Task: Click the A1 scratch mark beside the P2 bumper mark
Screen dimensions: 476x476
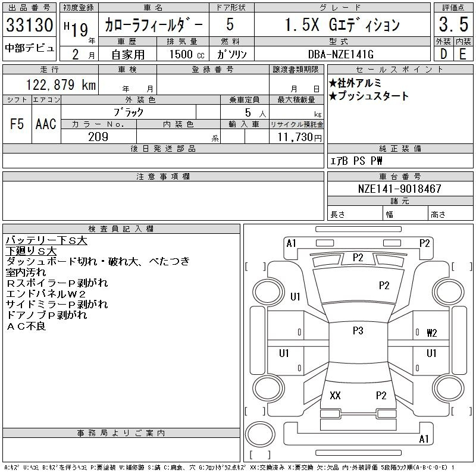Action: pyautogui.click(x=291, y=243)
